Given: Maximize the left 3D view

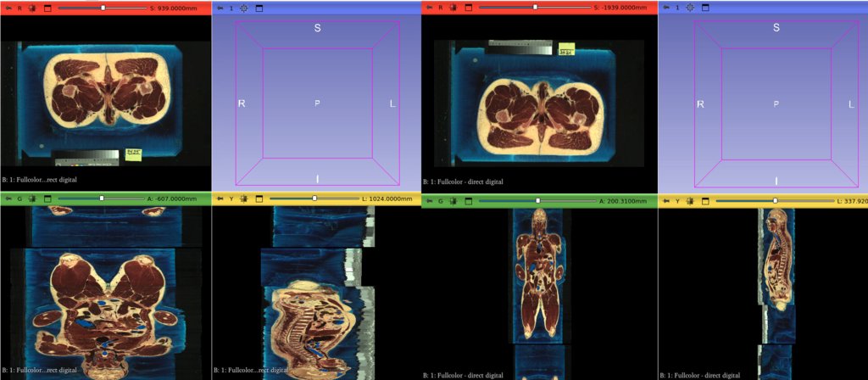Looking at the screenshot, I should 259,8.
